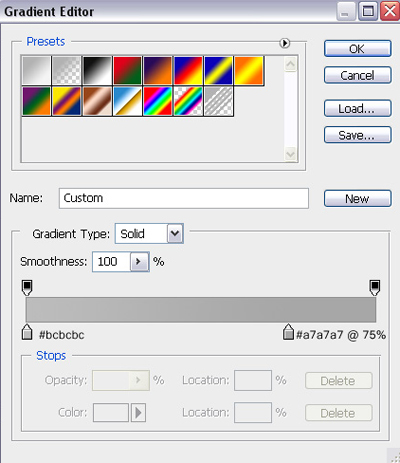Click the #bcbcbc color stop
Image resolution: width=400 pixels, height=463 pixels.
(27, 332)
